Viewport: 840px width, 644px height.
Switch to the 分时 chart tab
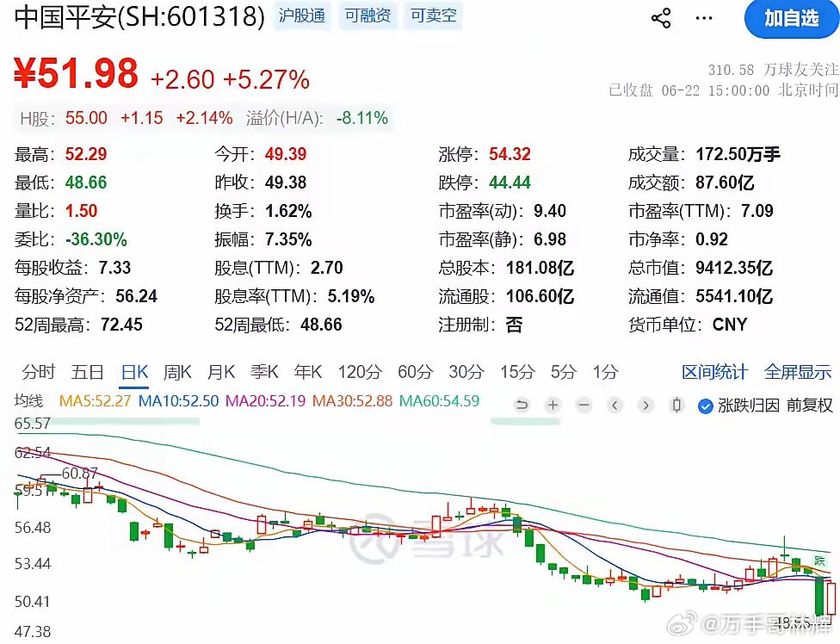pyautogui.click(x=38, y=371)
